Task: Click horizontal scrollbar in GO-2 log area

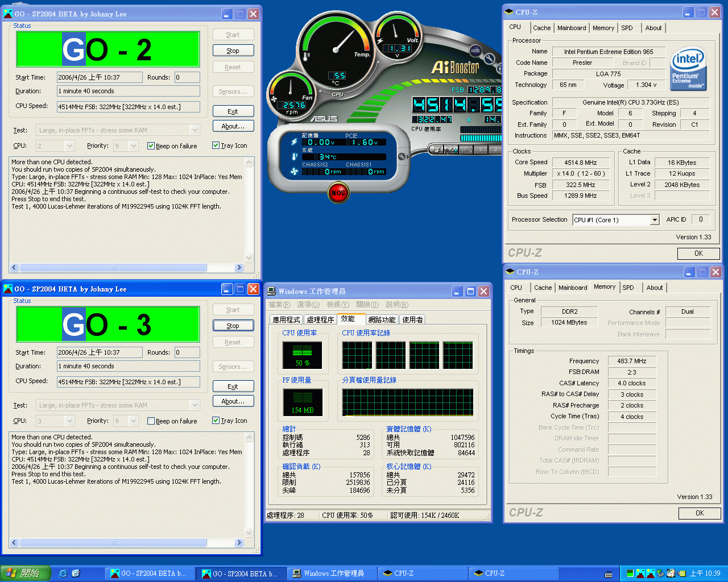Action: pos(113,268)
